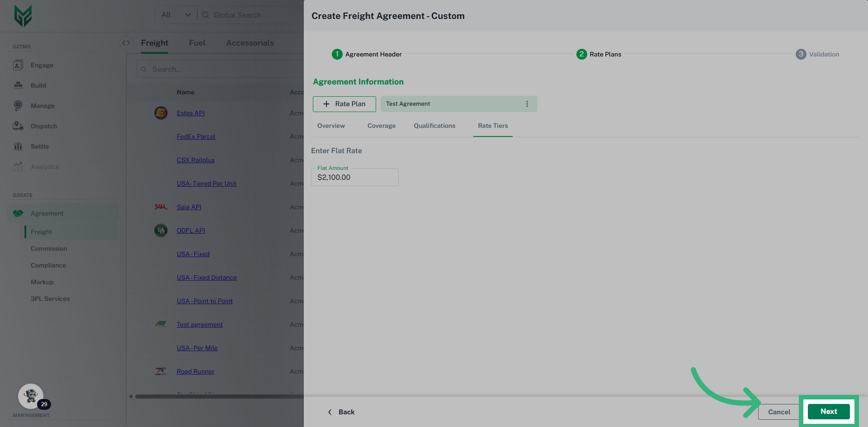Jump to the Validation step 3
This screenshot has height=427, width=868.
(801, 54)
